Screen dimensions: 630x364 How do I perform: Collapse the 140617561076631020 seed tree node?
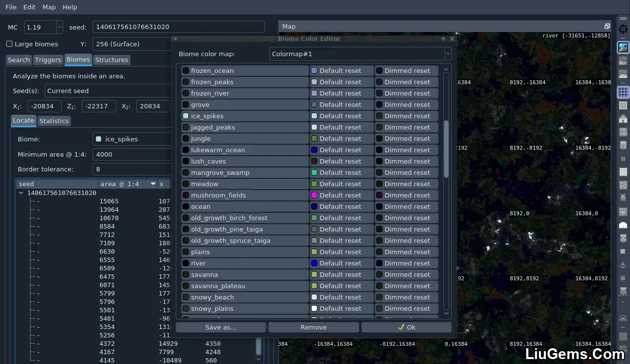(x=21, y=193)
